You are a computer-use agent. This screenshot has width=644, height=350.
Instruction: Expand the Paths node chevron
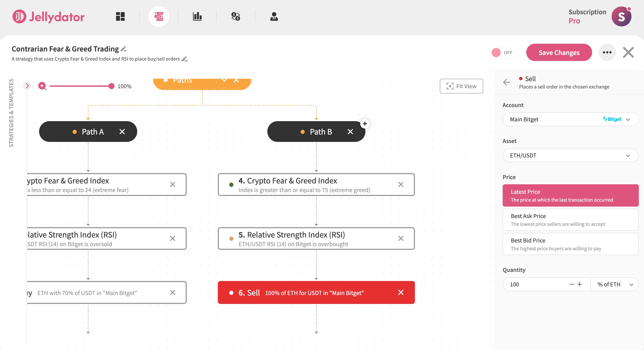pos(224,80)
